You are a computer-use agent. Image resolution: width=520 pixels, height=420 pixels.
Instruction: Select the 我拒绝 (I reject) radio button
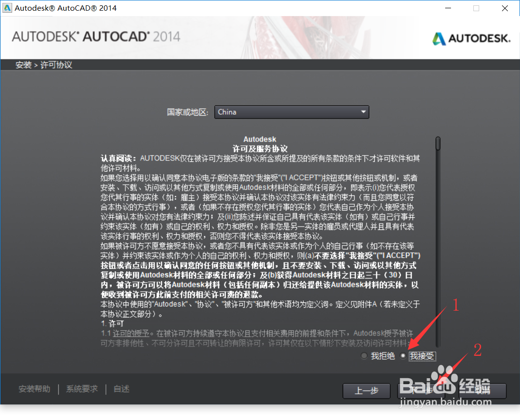(x=364, y=356)
